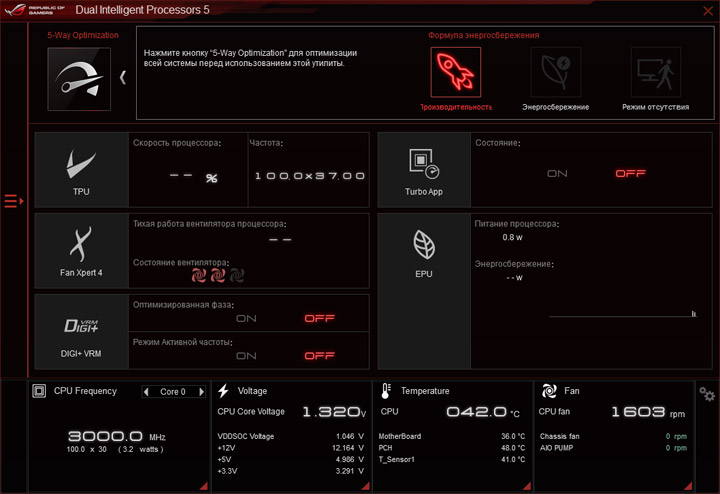This screenshot has height=494, width=720.
Task: Click the second red fan status icon
Action: pos(218,275)
